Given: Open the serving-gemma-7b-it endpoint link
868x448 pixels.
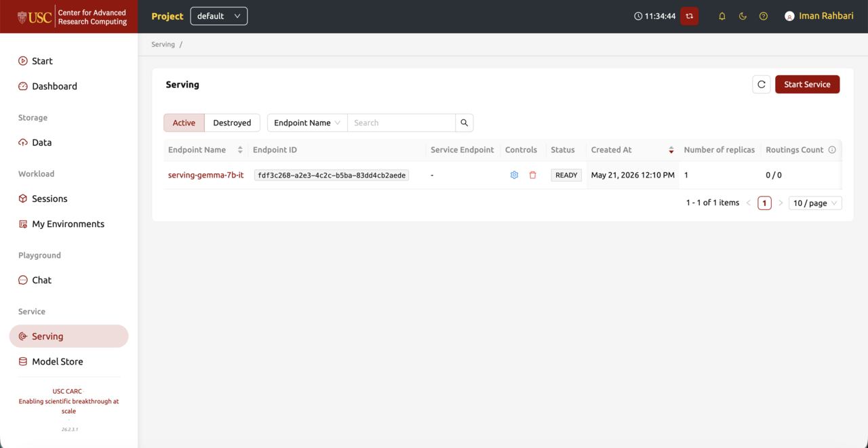Looking at the screenshot, I should (206, 175).
